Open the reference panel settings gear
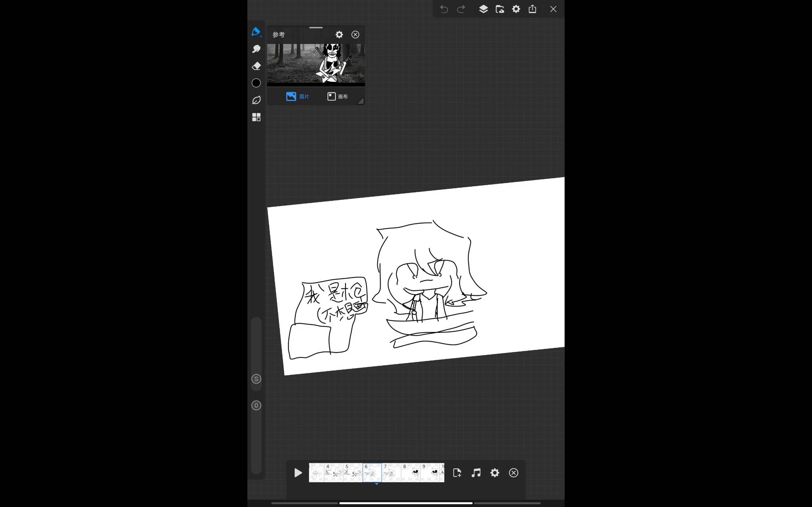 339,35
